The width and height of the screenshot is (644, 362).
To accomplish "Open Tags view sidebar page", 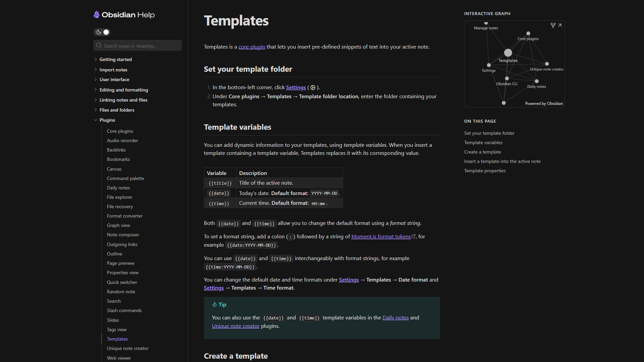I will 117,329.
